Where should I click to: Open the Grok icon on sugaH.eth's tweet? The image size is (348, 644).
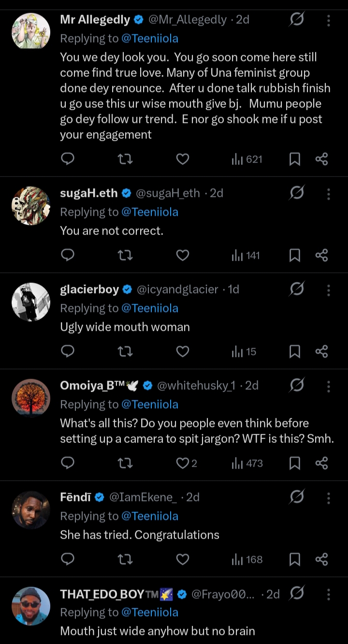tap(297, 193)
